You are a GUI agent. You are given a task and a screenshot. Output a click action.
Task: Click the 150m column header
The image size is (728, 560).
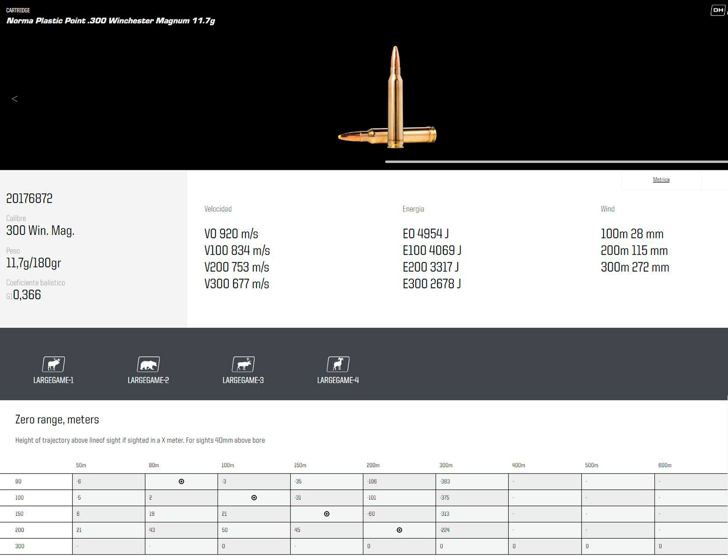point(300,465)
